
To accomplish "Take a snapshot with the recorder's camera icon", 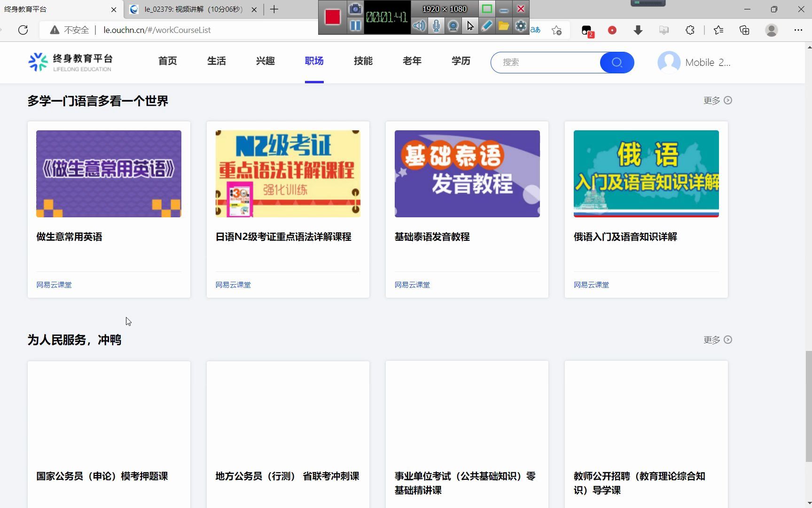I will 356,8.
